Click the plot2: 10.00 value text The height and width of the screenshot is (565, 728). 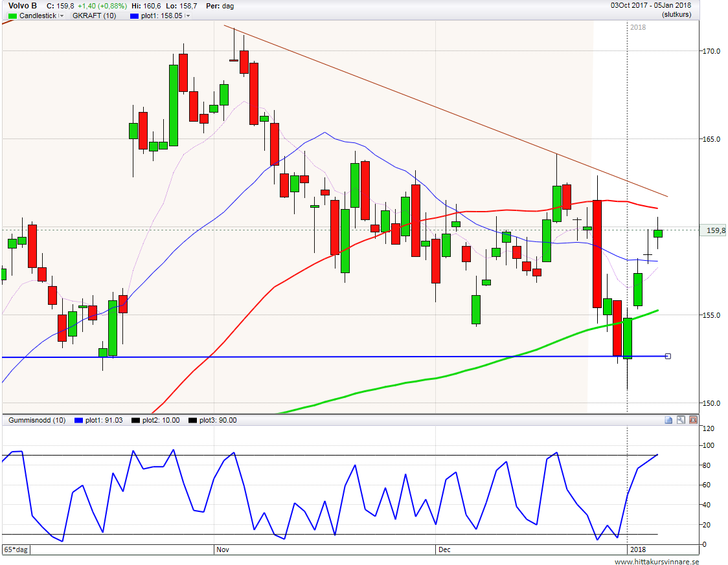161,420
